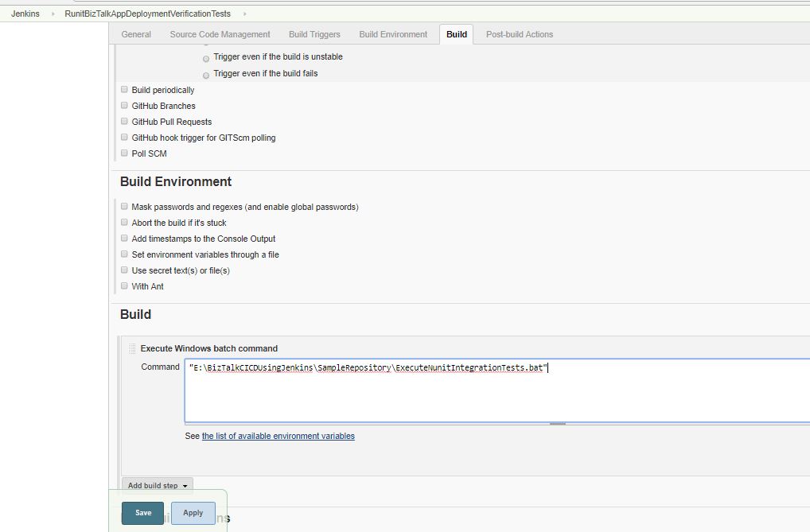This screenshot has height=532, width=810.
Task: Enable Poll SCM checkbox
Action: (124, 153)
